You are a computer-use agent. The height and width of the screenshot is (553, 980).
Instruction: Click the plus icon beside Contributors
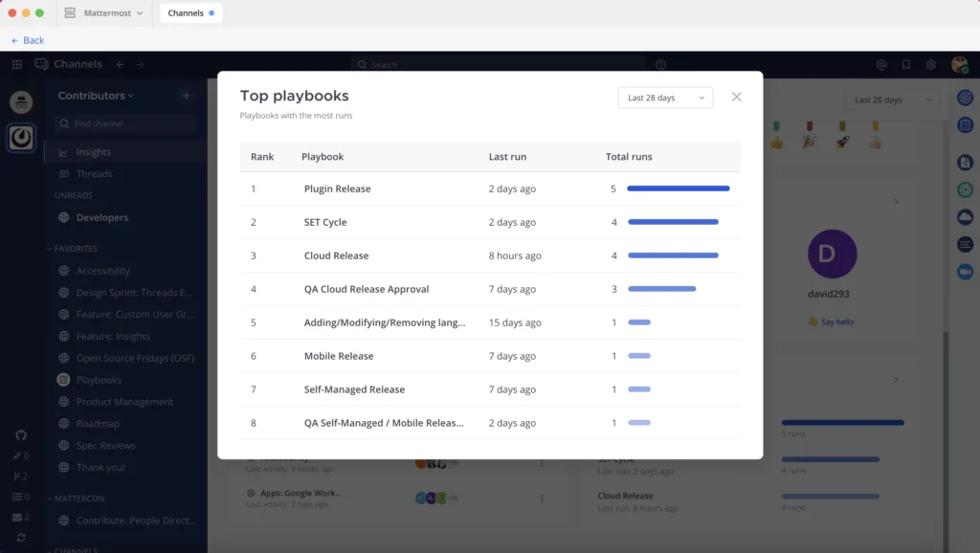186,96
